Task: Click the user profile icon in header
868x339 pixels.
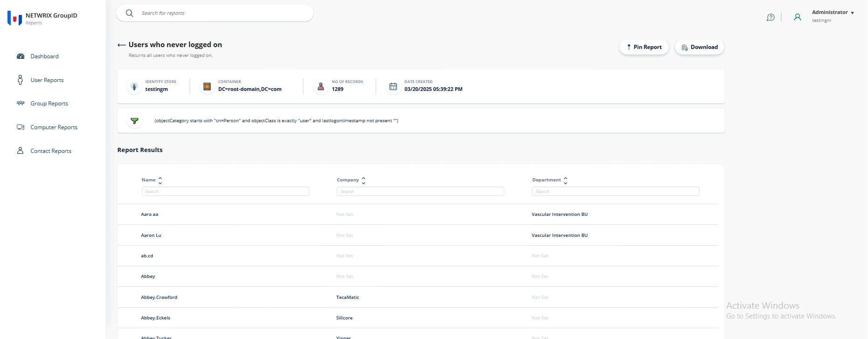Action: point(798,17)
